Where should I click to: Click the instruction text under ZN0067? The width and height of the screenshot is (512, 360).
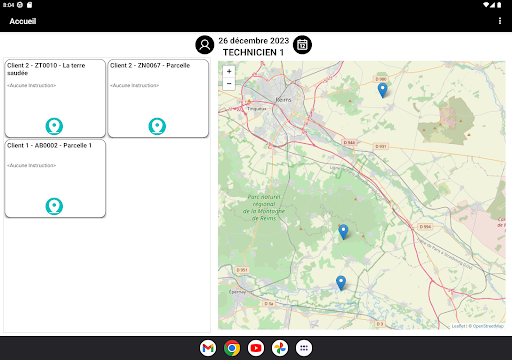(x=135, y=85)
